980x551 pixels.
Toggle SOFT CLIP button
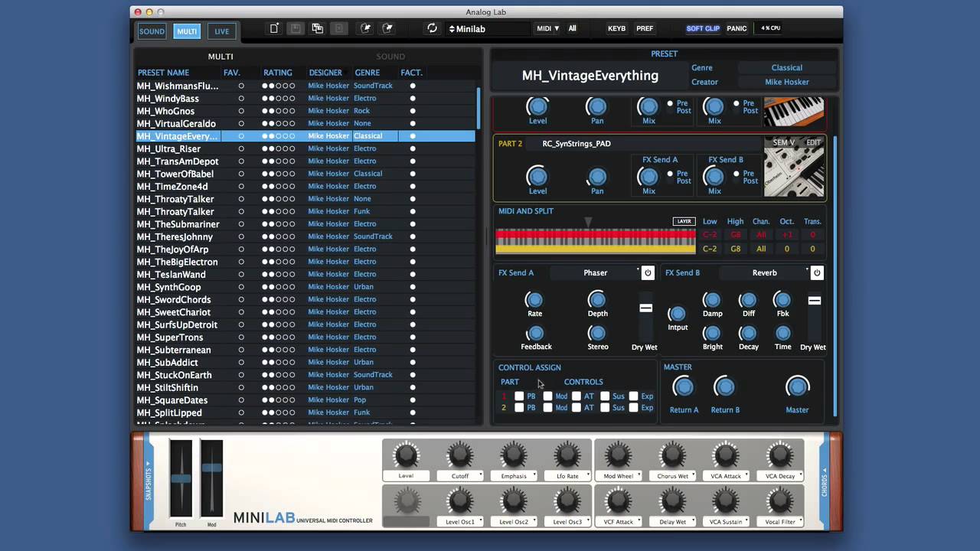pyautogui.click(x=703, y=28)
